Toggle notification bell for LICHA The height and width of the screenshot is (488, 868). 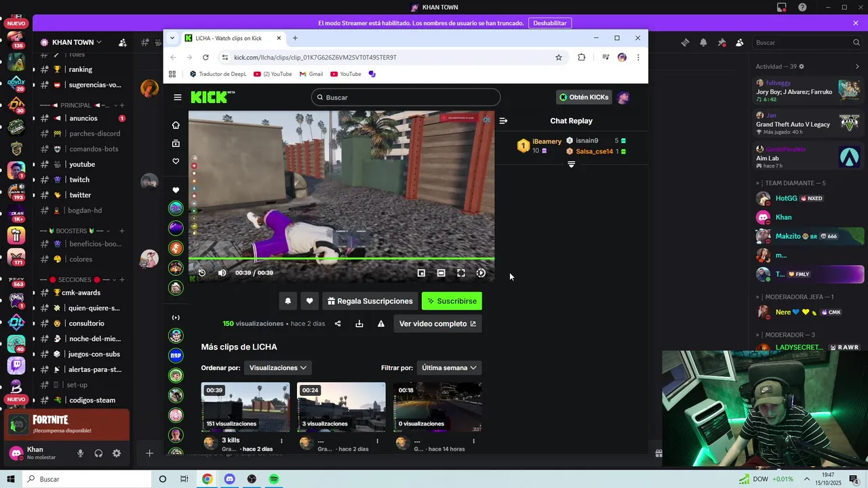pyautogui.click(x=288, y=301)
